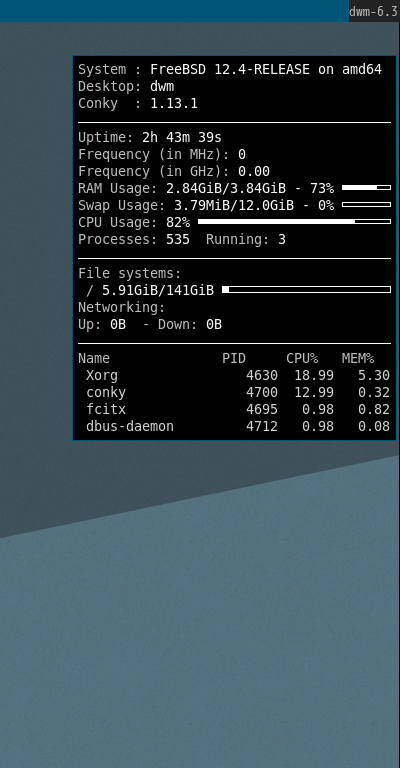Screen dimensions: 400x768
Task: Click the fcitx process name
Action: click(x=106, y=409)
